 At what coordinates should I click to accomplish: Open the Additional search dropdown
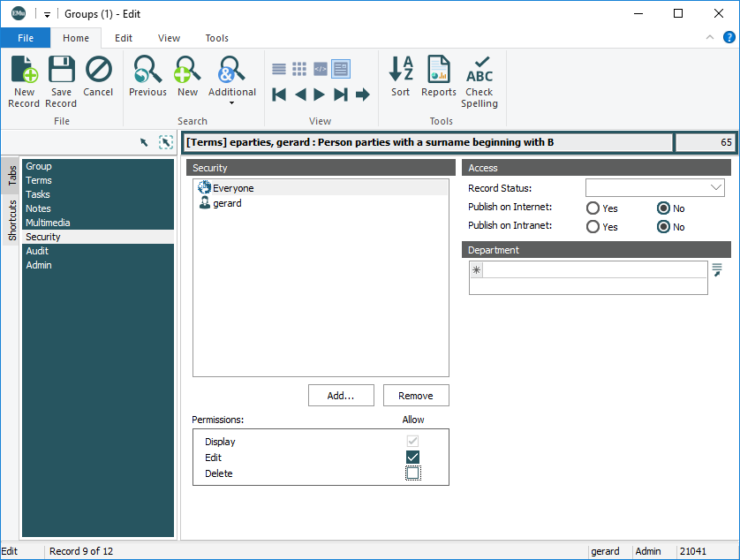(x=232, y=102)
